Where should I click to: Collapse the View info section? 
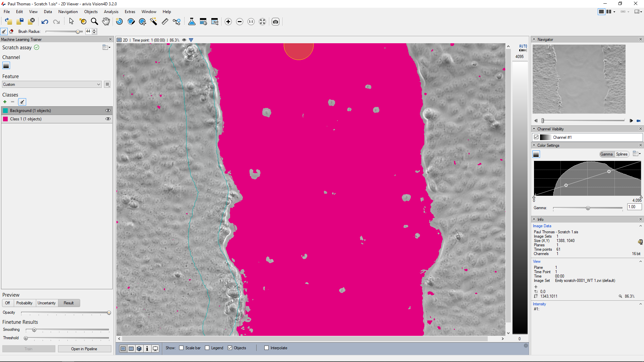(640, 262)
